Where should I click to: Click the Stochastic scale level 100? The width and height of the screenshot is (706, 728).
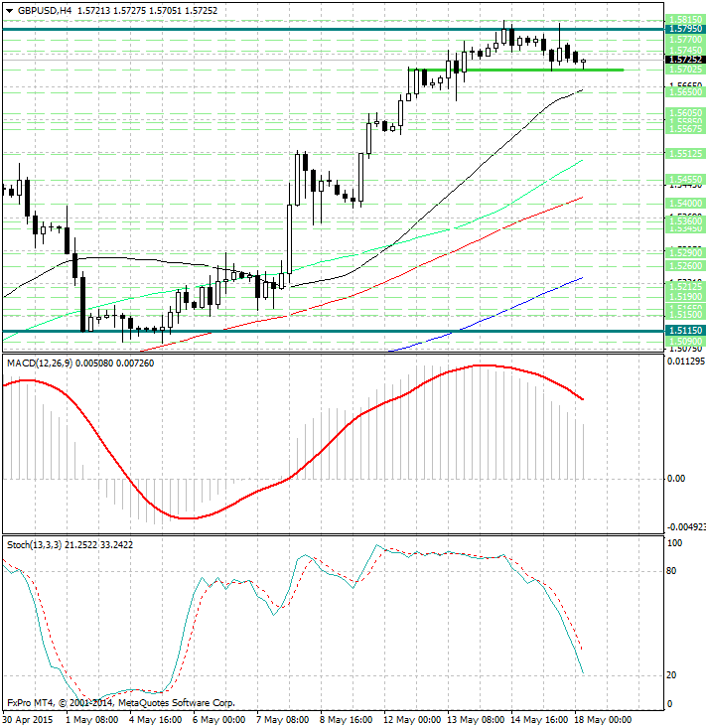(674, 542)
